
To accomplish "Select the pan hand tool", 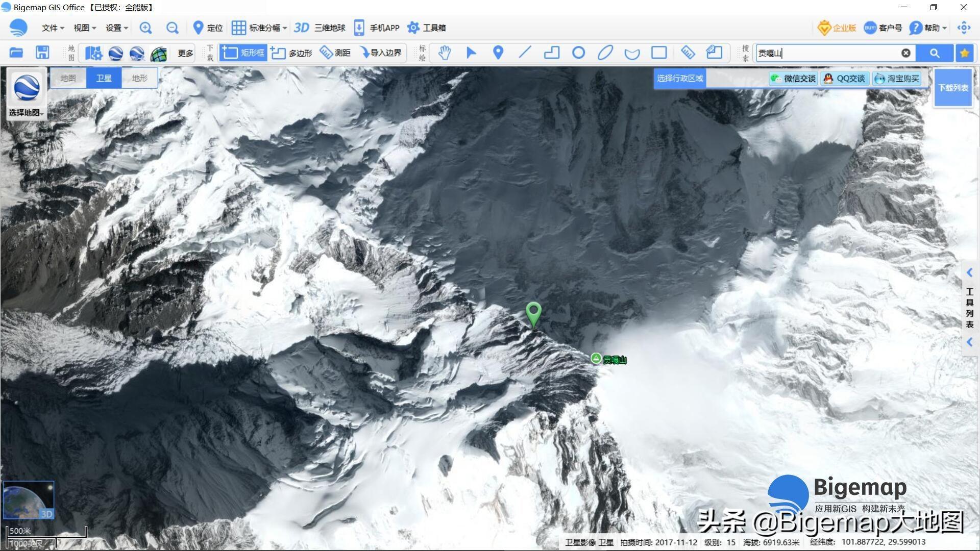I will point(445,53).
